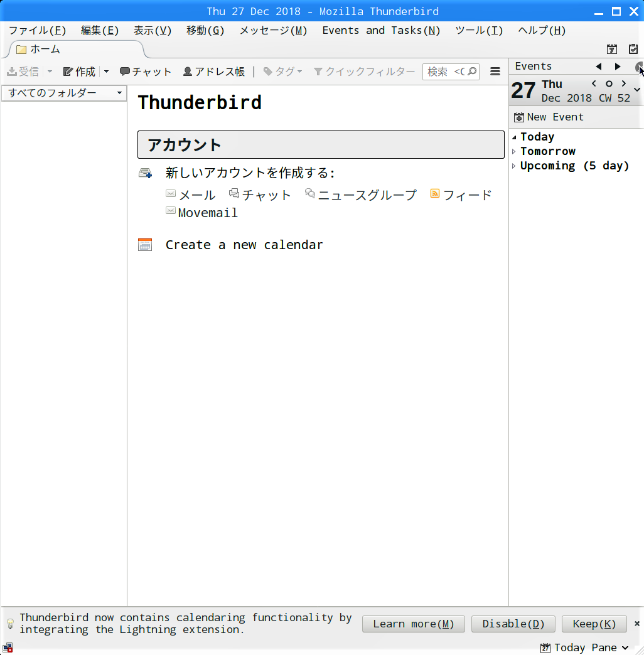Jump to today using circle button
This screenshot has width=644, height=655.
pos(609,83)
